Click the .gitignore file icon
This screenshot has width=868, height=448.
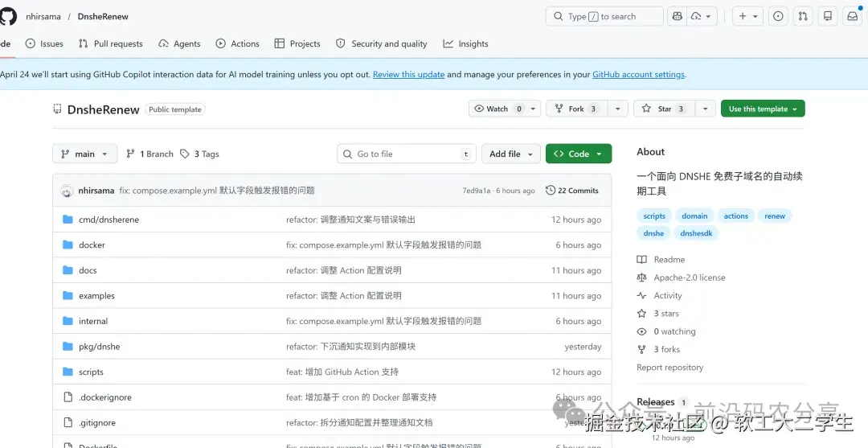[x=68, y=422]
